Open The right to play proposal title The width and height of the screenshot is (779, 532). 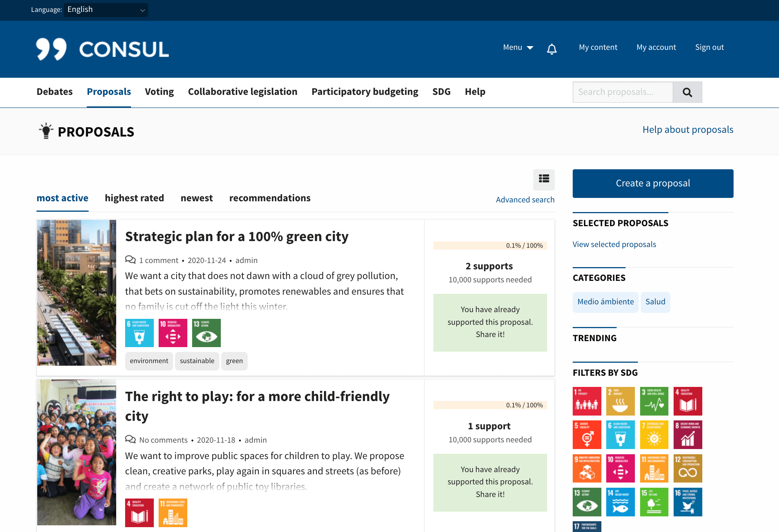click(257, 406)
